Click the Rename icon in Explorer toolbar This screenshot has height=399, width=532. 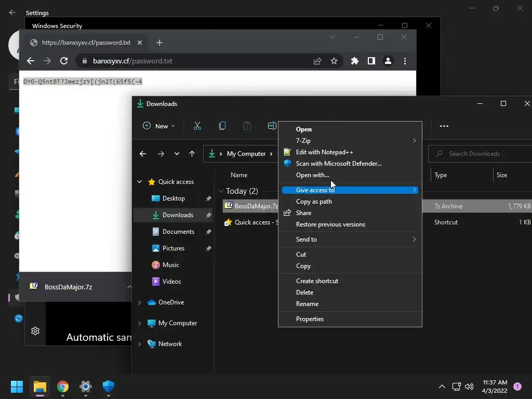pos(272,126)
